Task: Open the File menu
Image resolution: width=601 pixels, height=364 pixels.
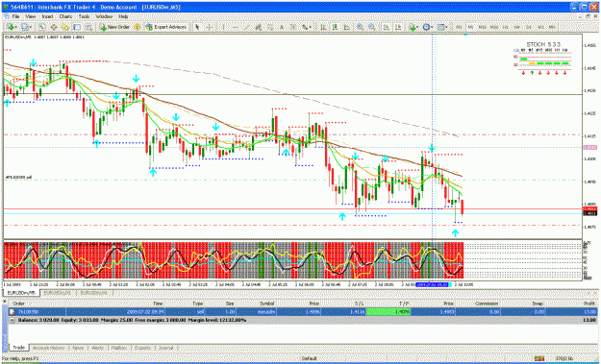Action: tap(15, 16)
